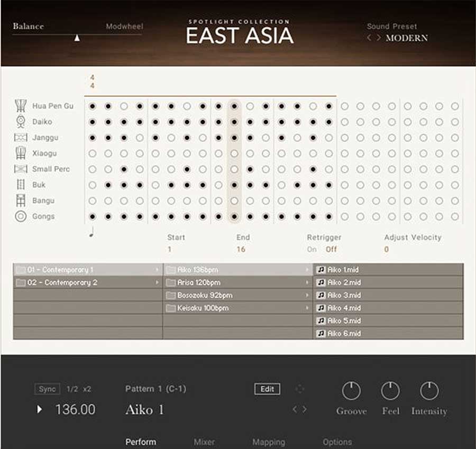
Task: Open the MODERN sound preset menu
Action: [407, 38]
